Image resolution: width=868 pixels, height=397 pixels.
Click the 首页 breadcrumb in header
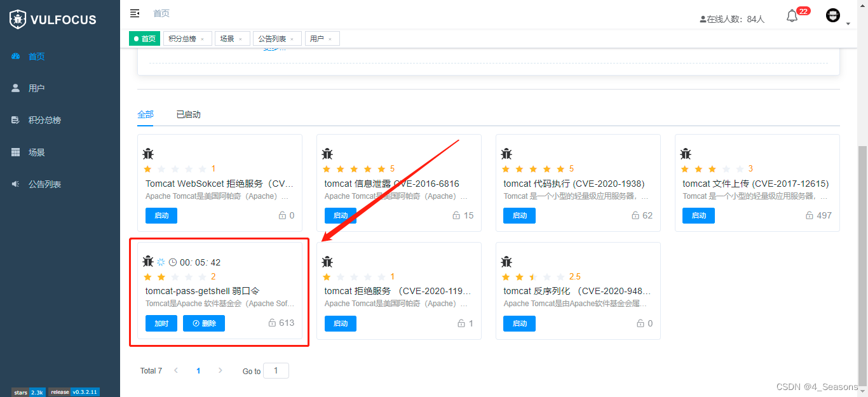pyautogui.click(x=161, y=13)
